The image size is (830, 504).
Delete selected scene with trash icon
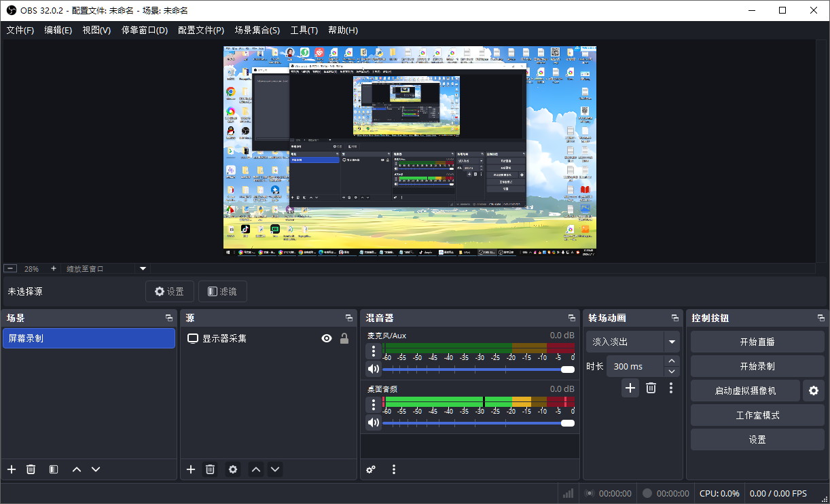point(31,469)
